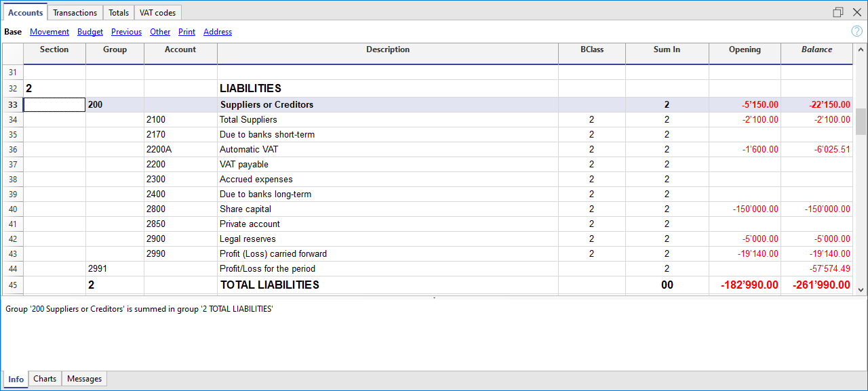Close the accounts table panel
The height and width of the screenshot is (391, 868).
[856, 12]
